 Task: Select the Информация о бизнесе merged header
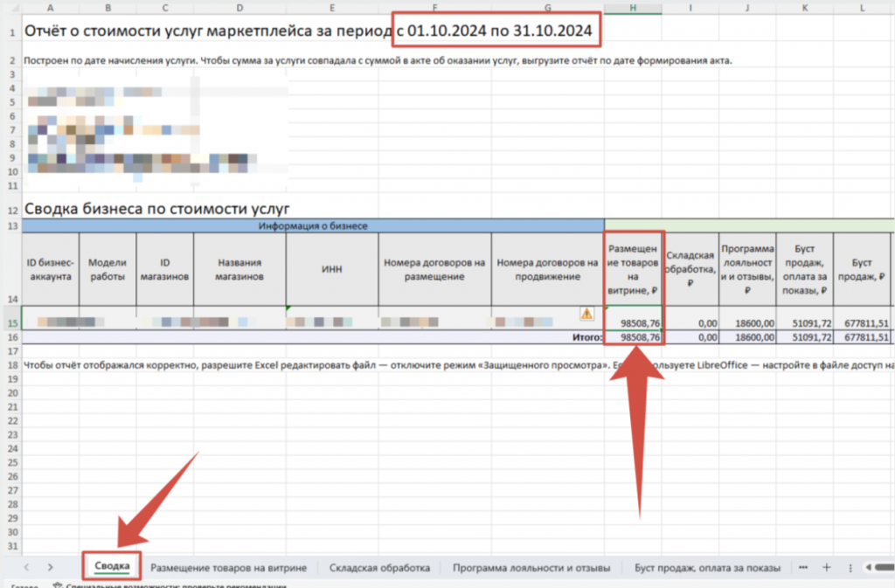(x=313, y=225)
